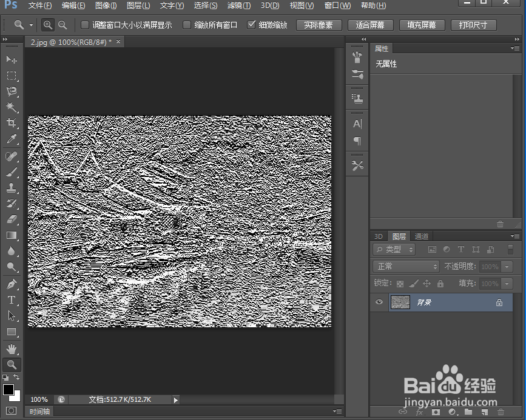Select the Brush tool
This screenshot has height=420, width=526.
(x=12, y=172)
